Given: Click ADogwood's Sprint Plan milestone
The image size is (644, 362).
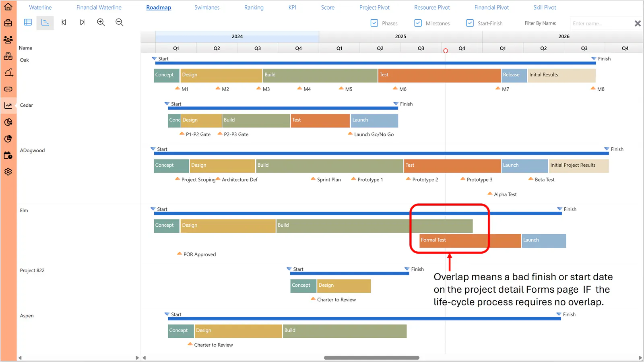Looking at the screenshot, I should 313,178.
